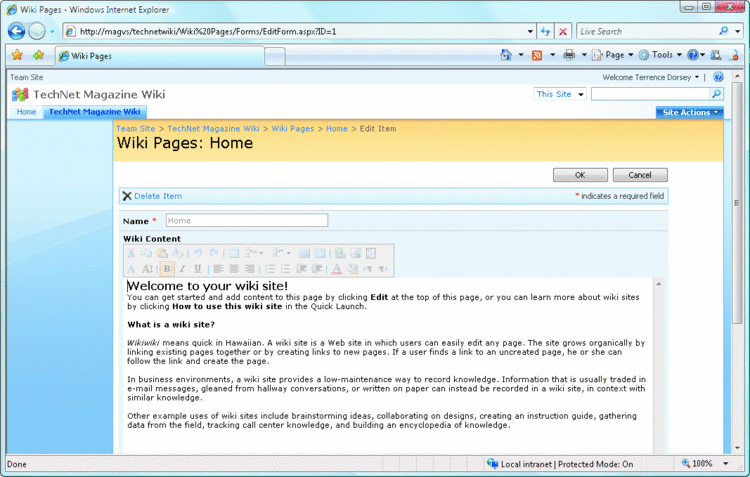Open a new browser tab
This screenshot has width=750, height=477.
coord(275,56)
